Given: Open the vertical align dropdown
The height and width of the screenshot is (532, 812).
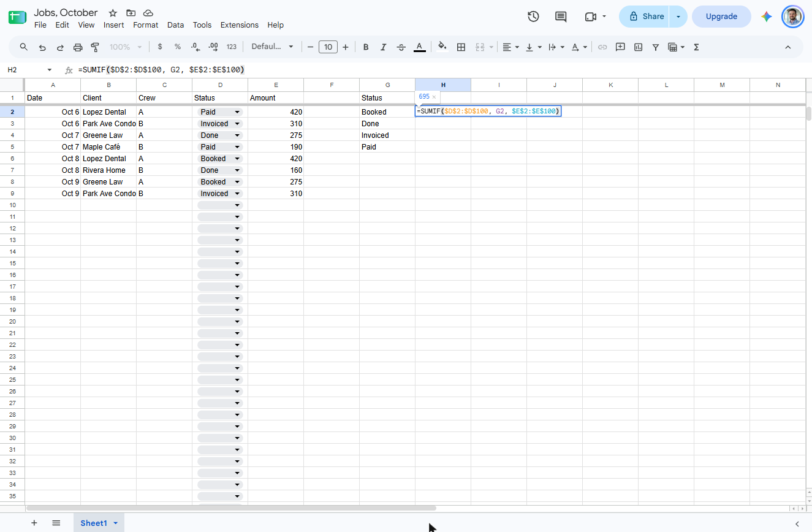Looking at the screenshot, I should pos(533,47).
